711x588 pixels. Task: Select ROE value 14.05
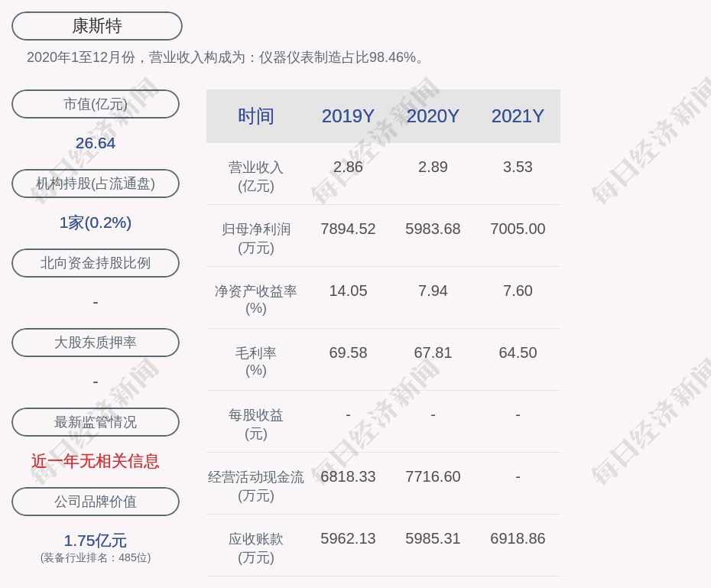348,291
